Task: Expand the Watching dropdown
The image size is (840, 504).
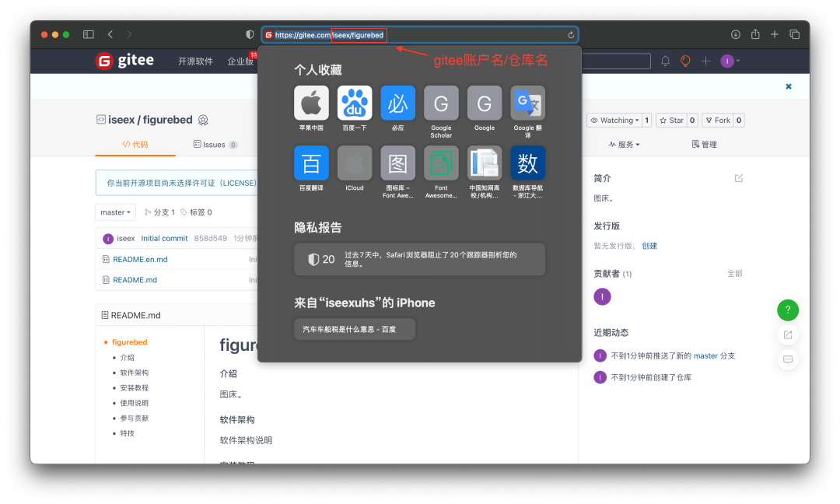Action: point(614,120)
